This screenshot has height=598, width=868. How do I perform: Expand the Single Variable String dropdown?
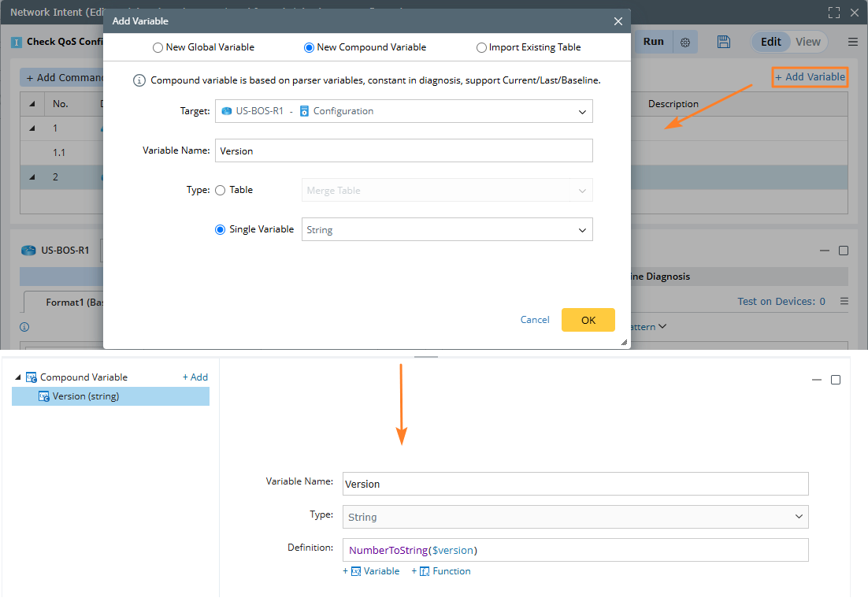pyautogui.click(x=447, y=230)
